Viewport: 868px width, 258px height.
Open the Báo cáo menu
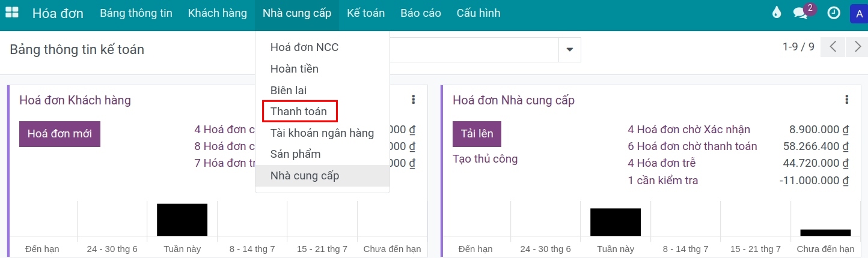click(421, 13)
